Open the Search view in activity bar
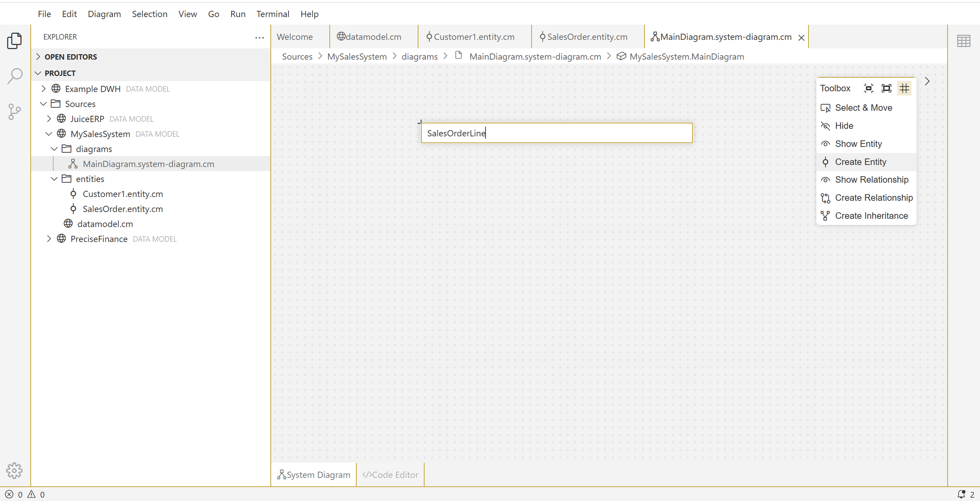Viewport: 980px width, 501px height. pyautogui.click(x=14, y=76)
